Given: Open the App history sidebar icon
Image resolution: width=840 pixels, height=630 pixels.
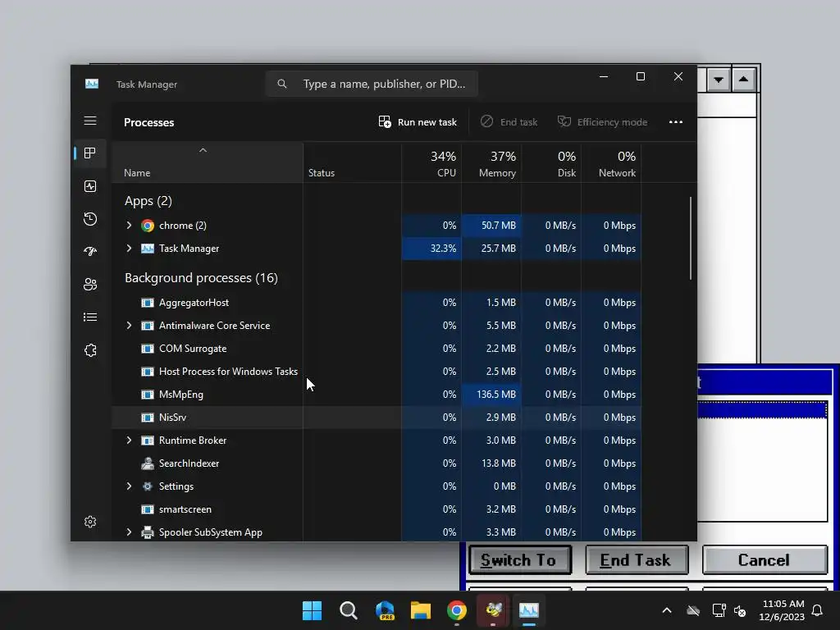Looking at the screenshot, I should coord(90,218).
